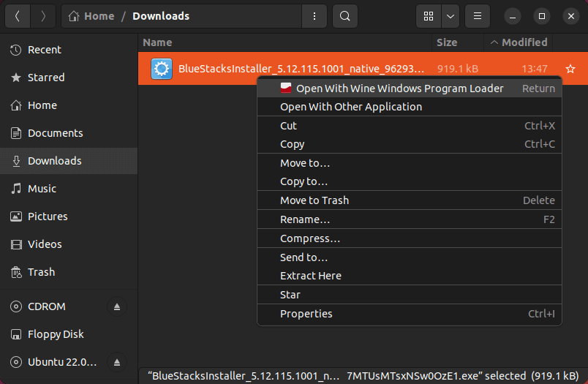Open Recent in the sidebar
Viewport: 588px width, 384px height.
(x=69, y=50)
